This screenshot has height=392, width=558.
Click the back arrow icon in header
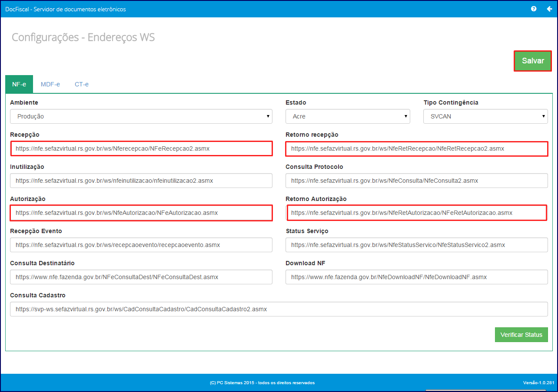coord(549,9)
